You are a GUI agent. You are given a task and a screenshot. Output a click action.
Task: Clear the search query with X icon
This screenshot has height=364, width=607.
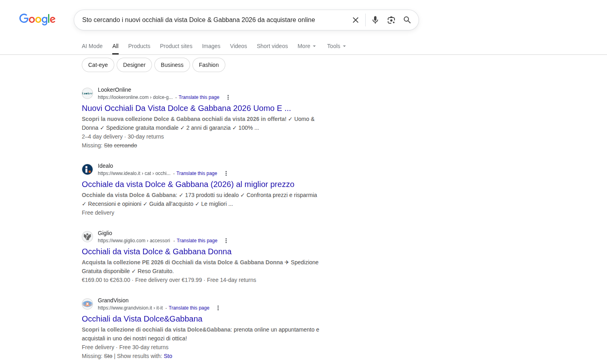click(x=356, y=20)
